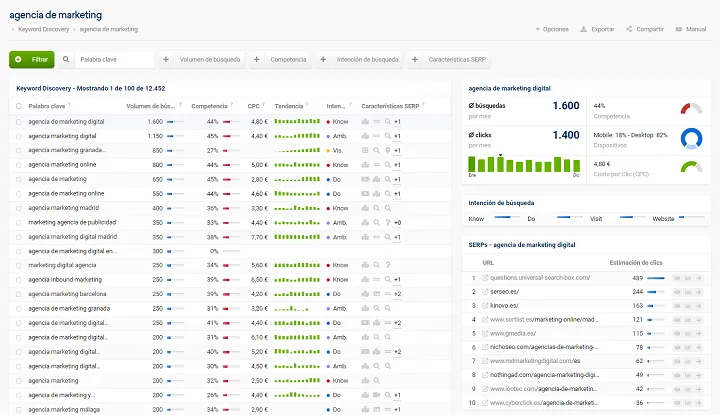Tick checkbox for marketing agencia de publicidad

[19, 223]
